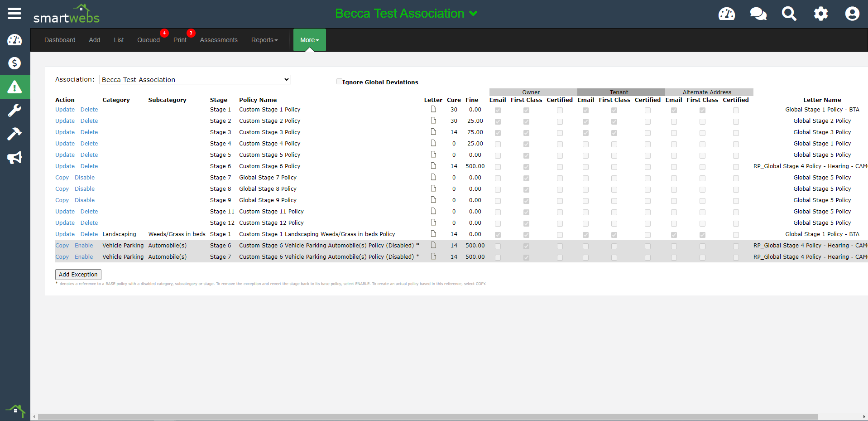Open letter icon for Custom Stage 6 Policy
The width and height of the screenshot is (868, 421).
point(433,166)
